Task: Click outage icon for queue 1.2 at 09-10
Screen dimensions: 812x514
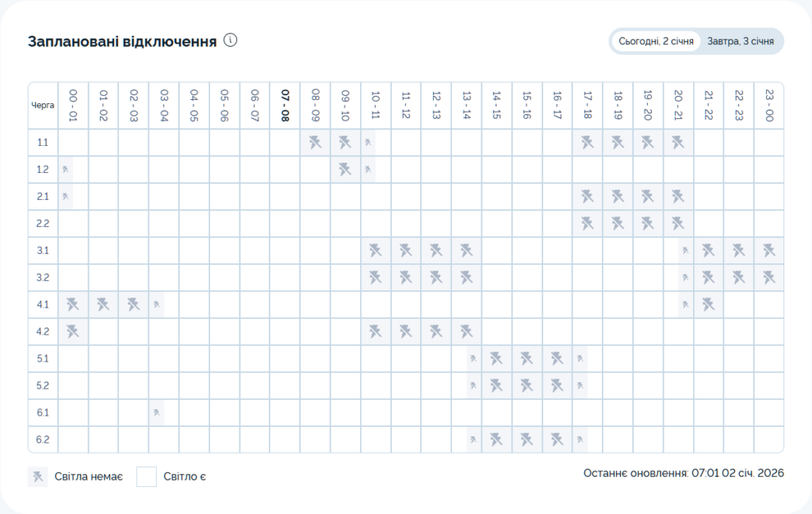Action: pos(345,170)
